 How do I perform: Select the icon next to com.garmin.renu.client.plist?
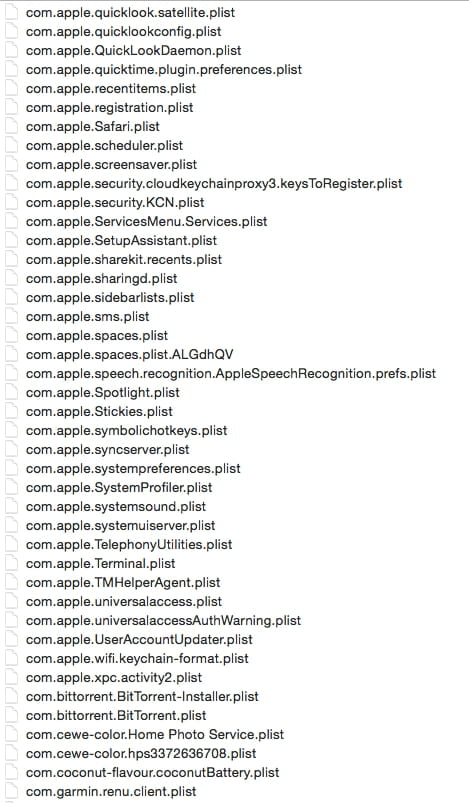pyautogui.click(x=11, y=791)
